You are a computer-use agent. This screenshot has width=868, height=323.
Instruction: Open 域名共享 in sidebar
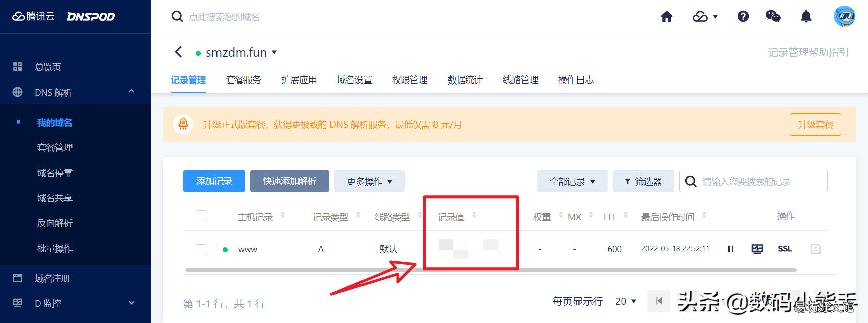coord(55,198)
